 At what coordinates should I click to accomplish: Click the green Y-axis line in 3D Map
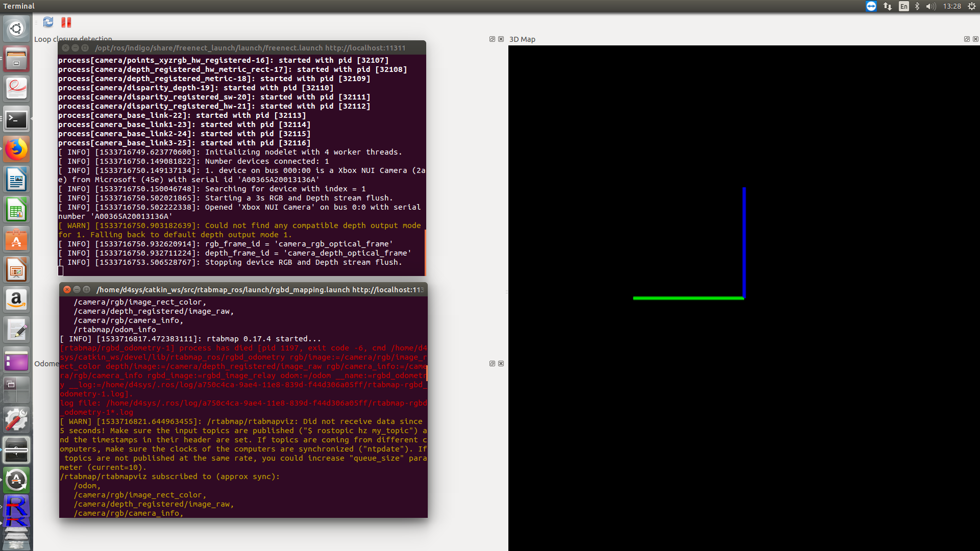pos(688,298)
